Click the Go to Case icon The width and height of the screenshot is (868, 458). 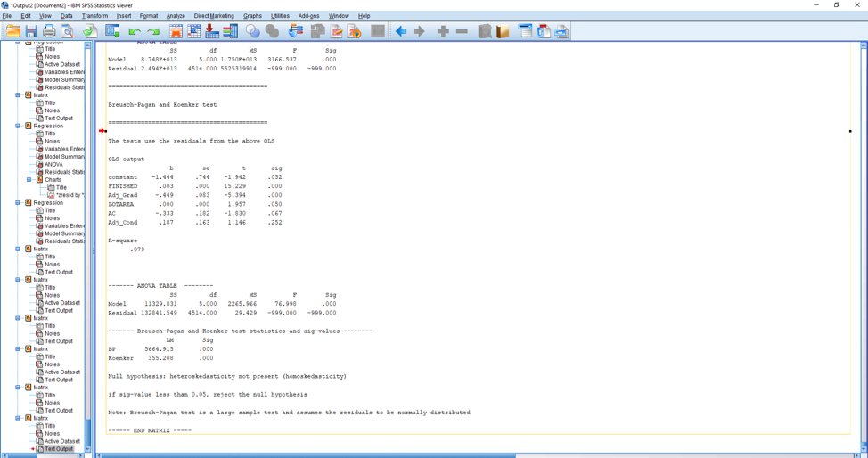(194, 31)
